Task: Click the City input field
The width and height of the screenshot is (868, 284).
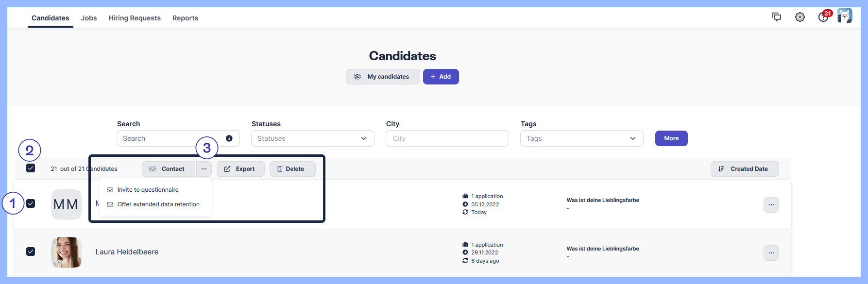Action: pyautogui.click(x=447, y=138)
